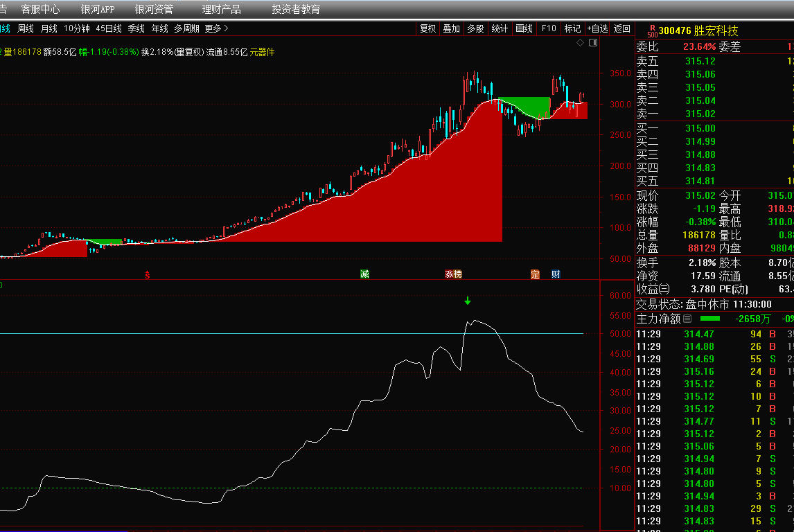Click 卖二 price 315.04
The height and width of the screenshot is (532, 794).
pyautogui.click(x=700, y=100)
